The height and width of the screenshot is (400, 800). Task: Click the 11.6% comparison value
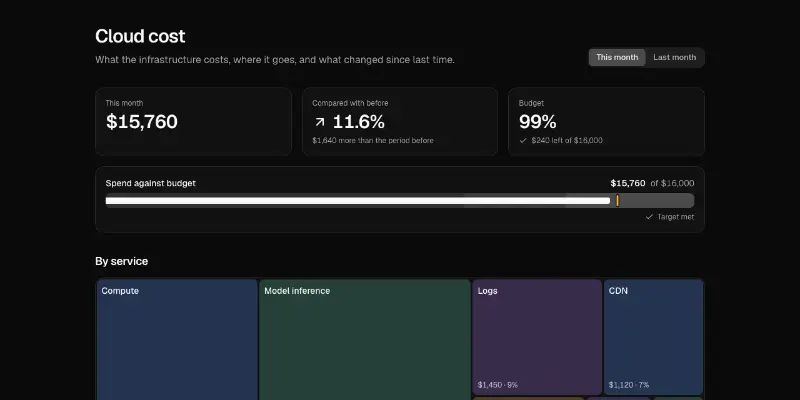tap(359, 122)
